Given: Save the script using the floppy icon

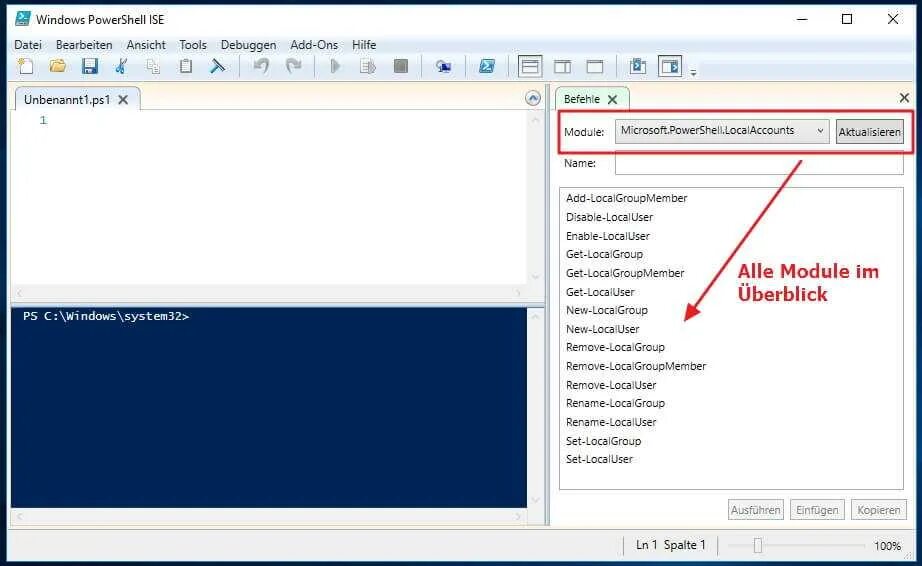Looking at the screenshot, I should pos(89,66).
